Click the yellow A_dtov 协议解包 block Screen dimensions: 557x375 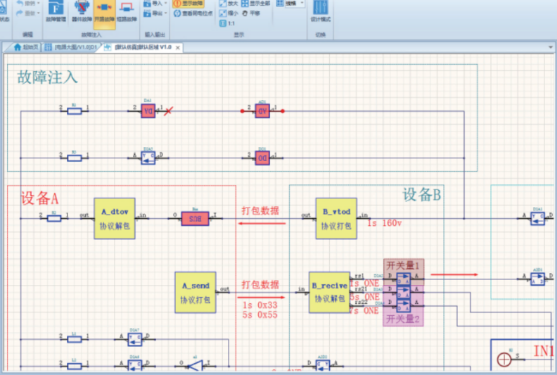114,218
